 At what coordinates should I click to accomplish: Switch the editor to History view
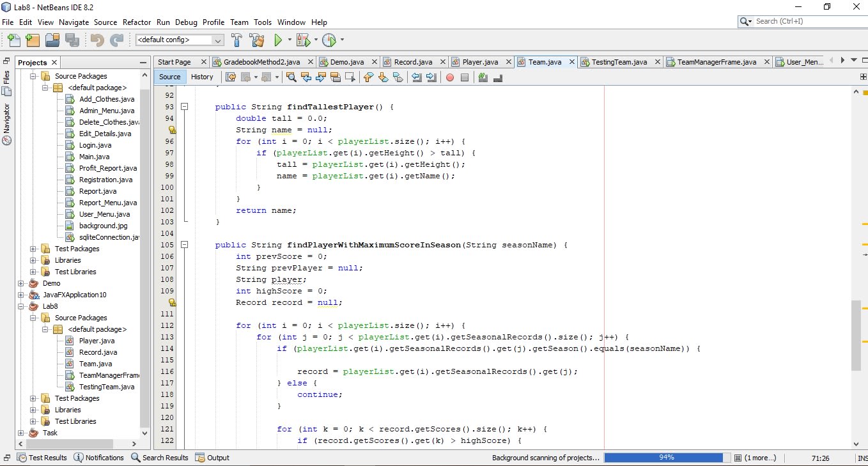tap(202, 77)
